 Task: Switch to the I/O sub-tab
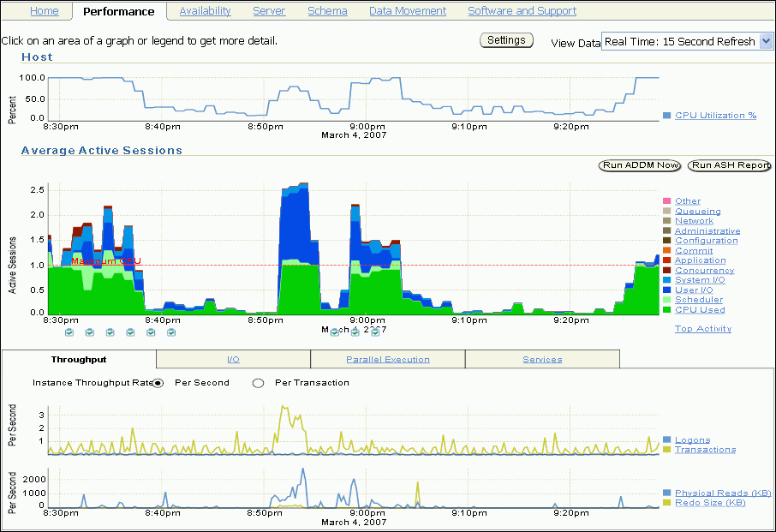(233, 360)
